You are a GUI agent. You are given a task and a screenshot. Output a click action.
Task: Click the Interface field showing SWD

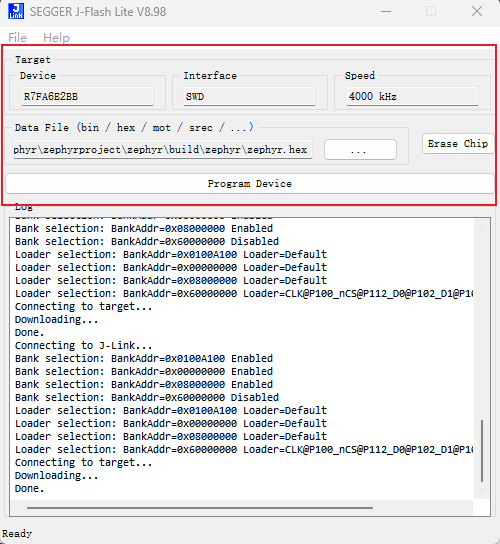click(x=249, y=96)
